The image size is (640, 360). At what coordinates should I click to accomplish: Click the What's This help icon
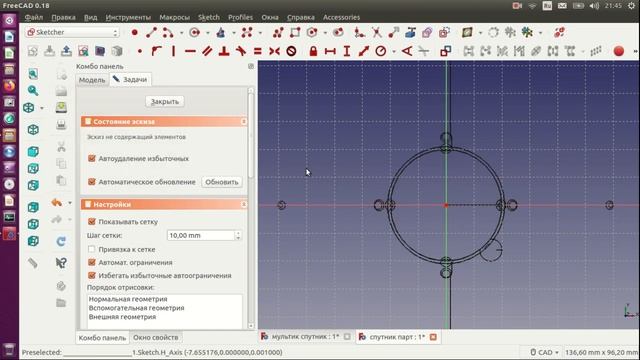click(61, 263)
